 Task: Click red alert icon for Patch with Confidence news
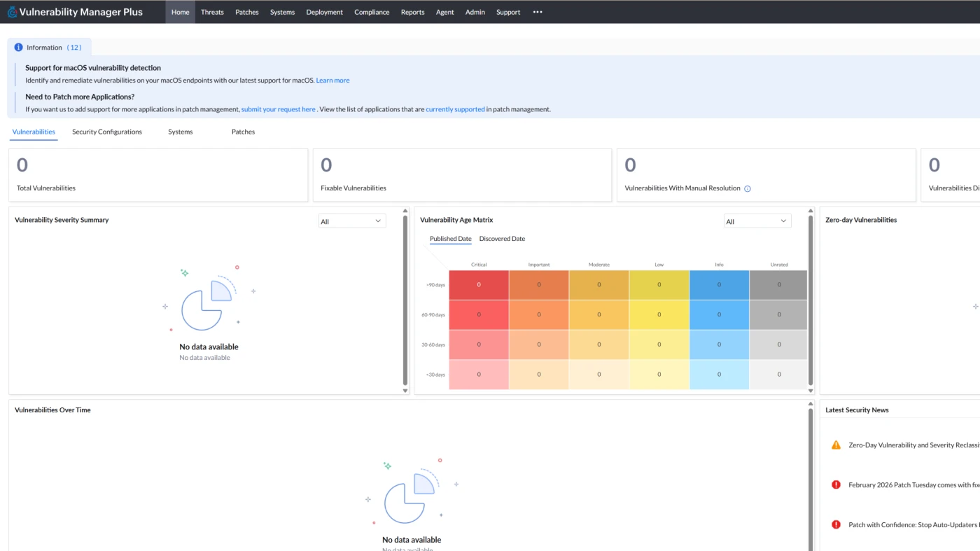pos(836,524)
